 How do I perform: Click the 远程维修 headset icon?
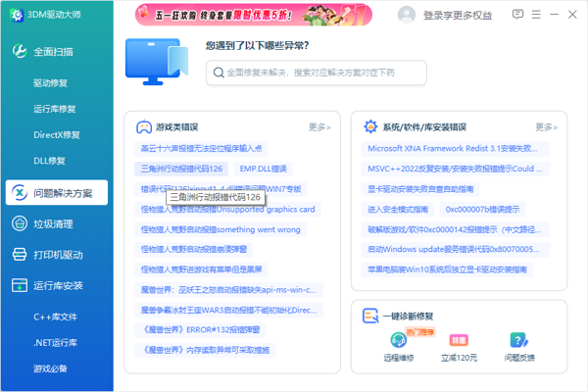pyautogui.click(x=398, y=341)
